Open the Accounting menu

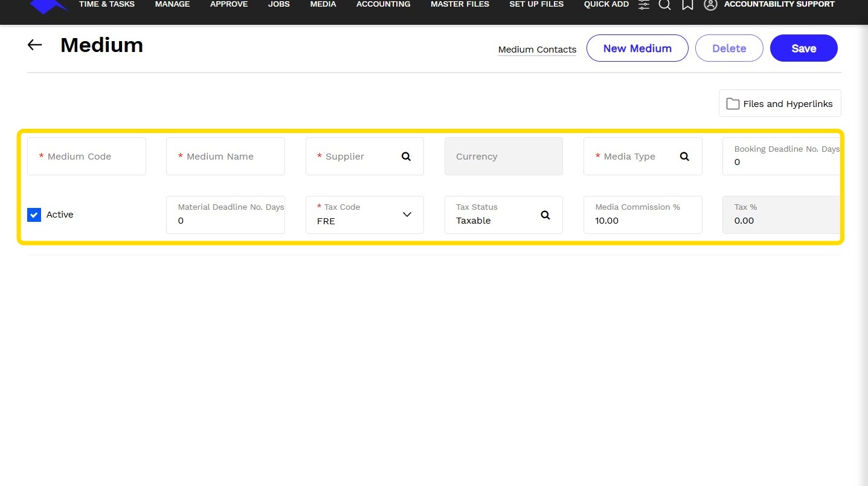point(383,4)
